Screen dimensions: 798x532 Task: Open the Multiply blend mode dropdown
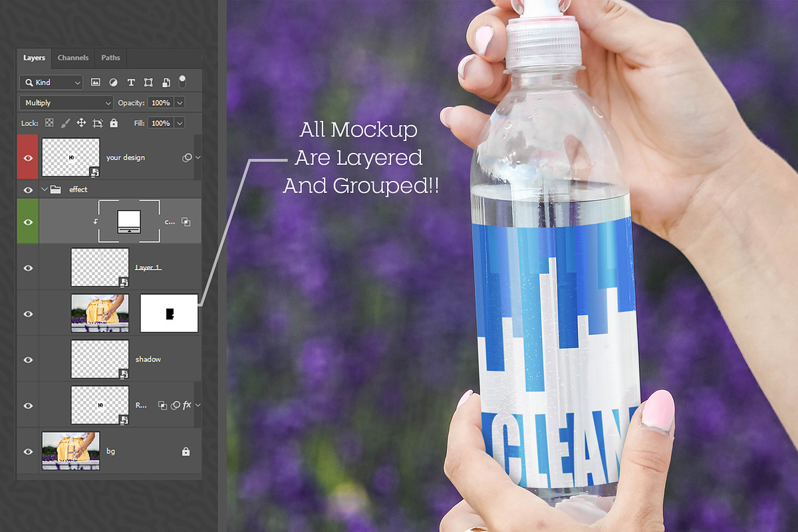tap(66, 103)
